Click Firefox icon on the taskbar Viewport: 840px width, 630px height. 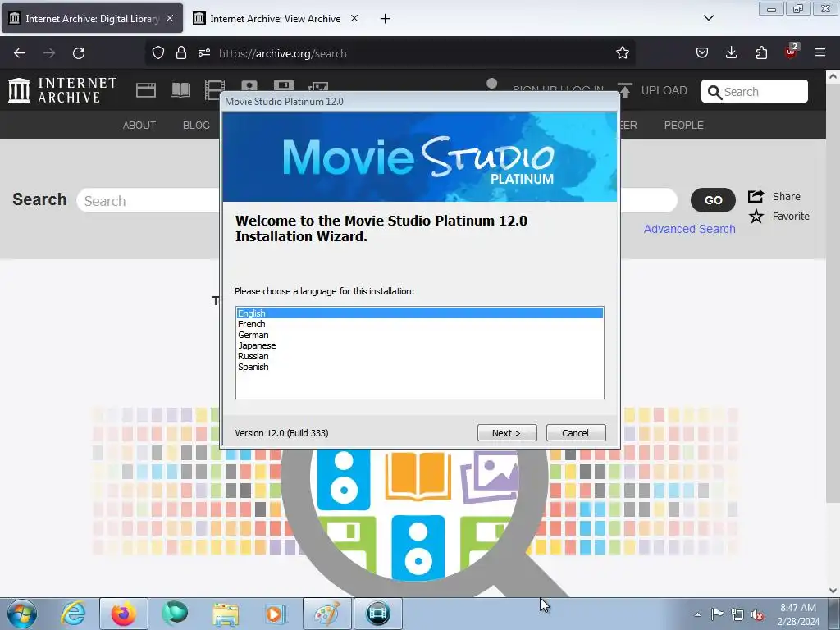[x=123, y=614]
